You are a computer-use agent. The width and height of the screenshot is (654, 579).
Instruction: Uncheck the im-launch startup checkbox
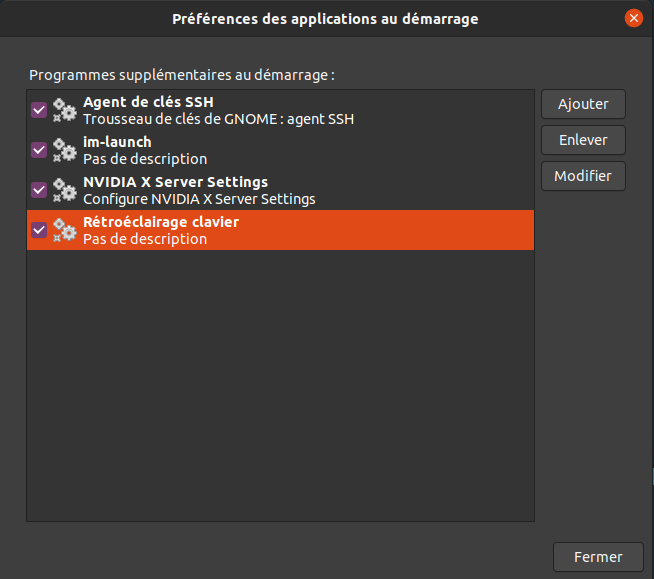[x=39, y=150]
